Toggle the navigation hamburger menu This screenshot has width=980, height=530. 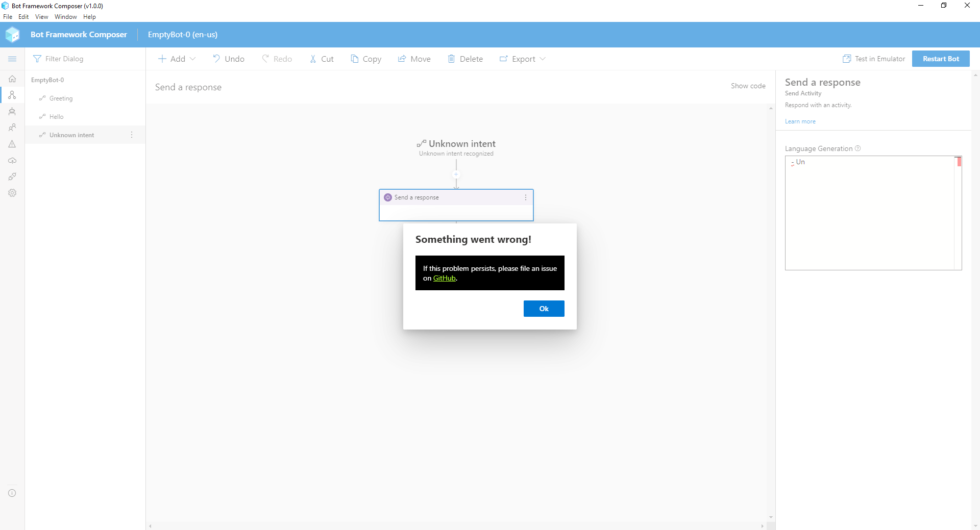point(12,59)
